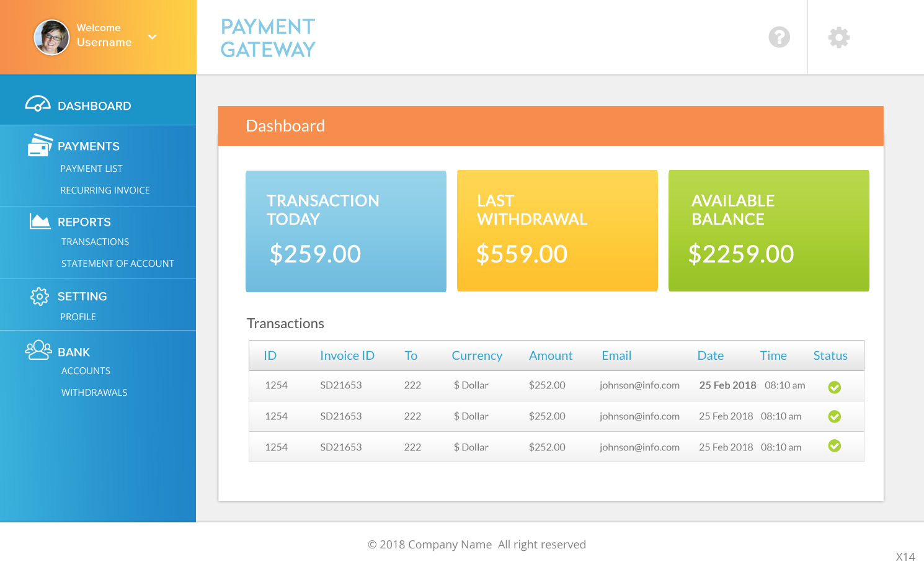Sort transactions by the Amount column header

551,355
